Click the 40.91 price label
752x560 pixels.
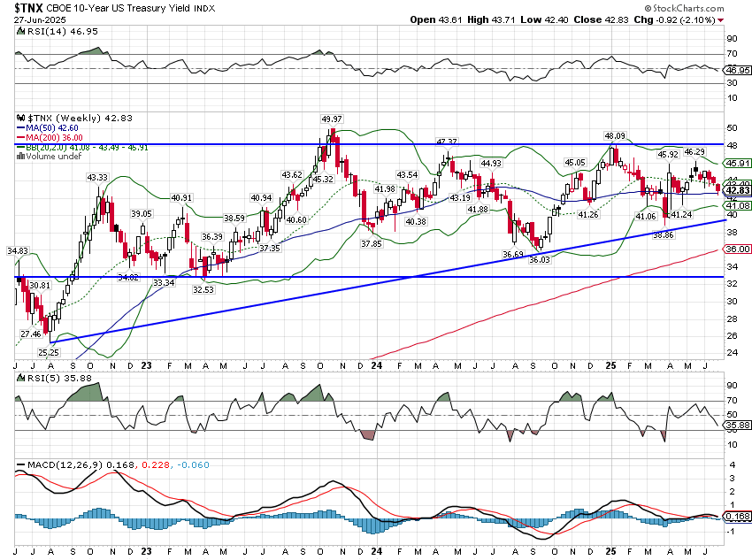pos(181,197)
